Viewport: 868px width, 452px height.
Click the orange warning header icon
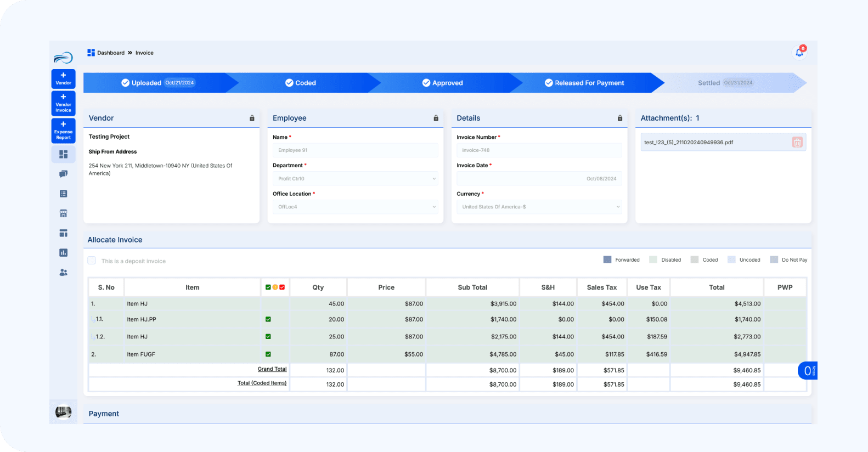275,287
